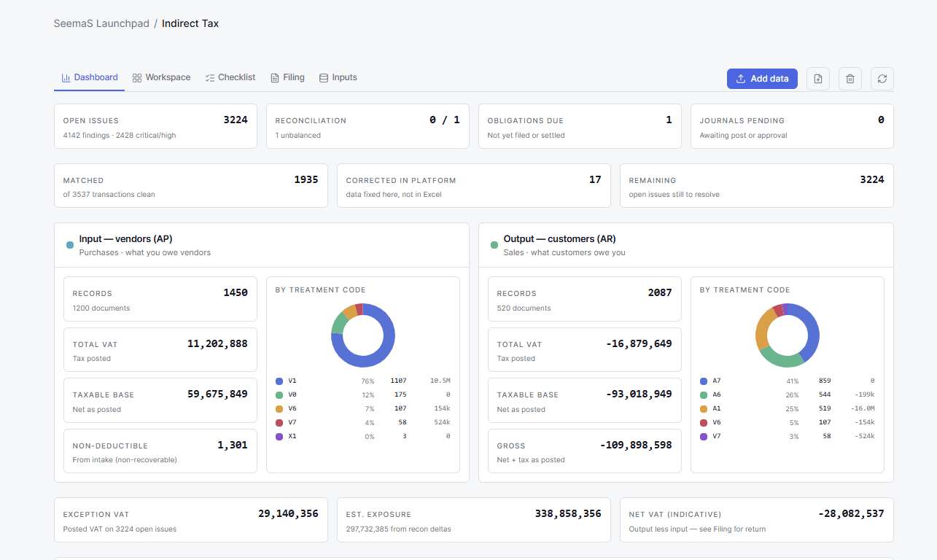
Task: Click the 76% share in V1 row
Action: pyautogui.click(x=368, y=381)
